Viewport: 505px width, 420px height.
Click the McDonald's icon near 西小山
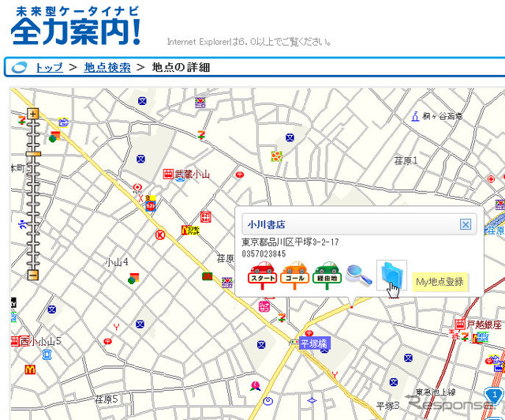tap(30, 369)
